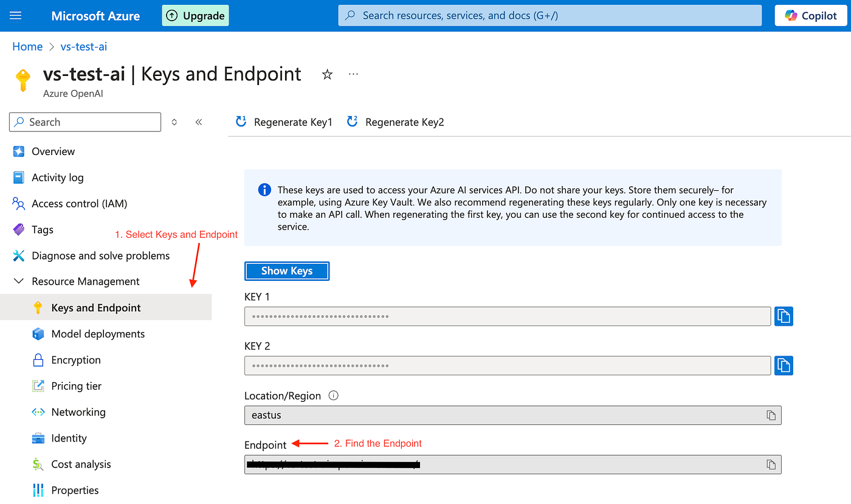851x504 pixels.
Task: Collapse the sidebar with double chevron
Action: point(199,122)
